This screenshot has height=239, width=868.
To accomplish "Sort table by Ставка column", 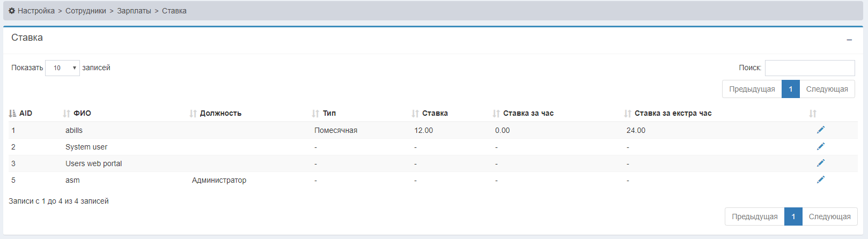I will pyautogui.click(x=435, y=113).
